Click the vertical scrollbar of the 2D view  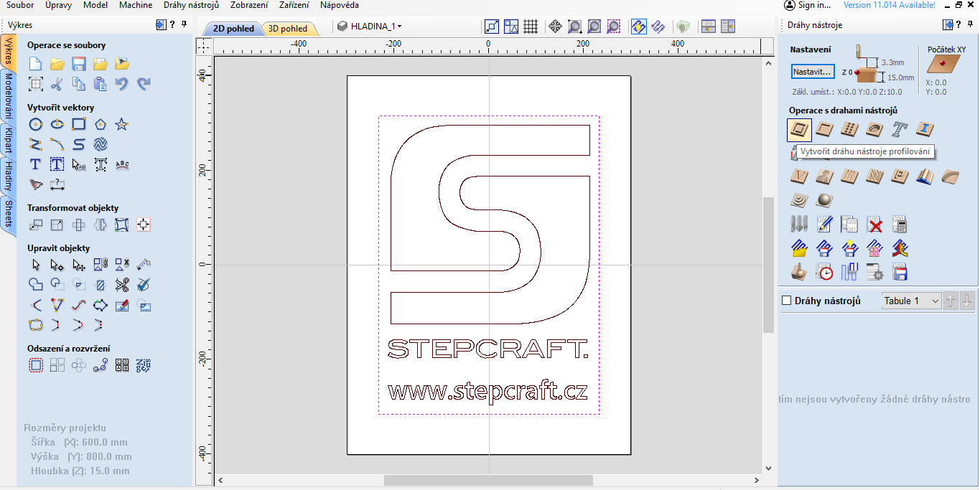point(768,265)
